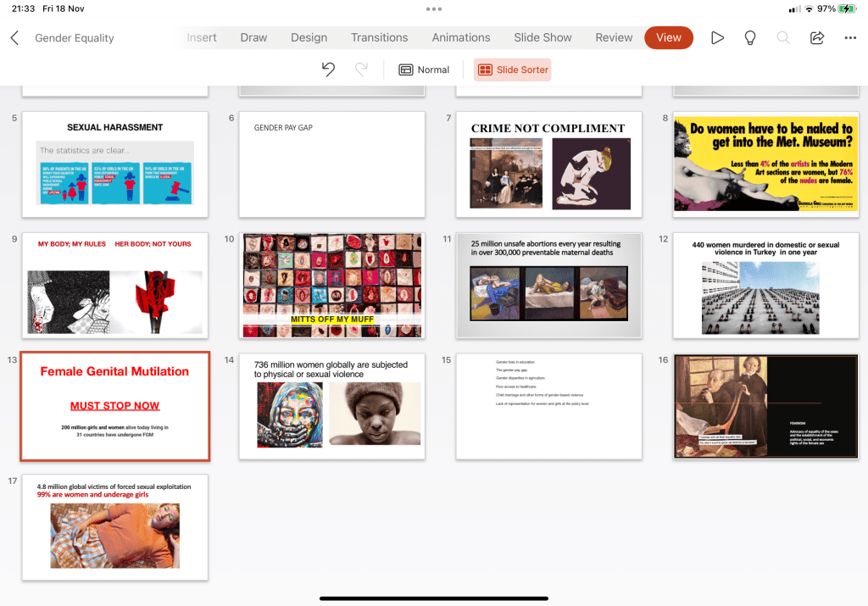
Task: Select the Slide Show tab
Action: coord(542,37)
